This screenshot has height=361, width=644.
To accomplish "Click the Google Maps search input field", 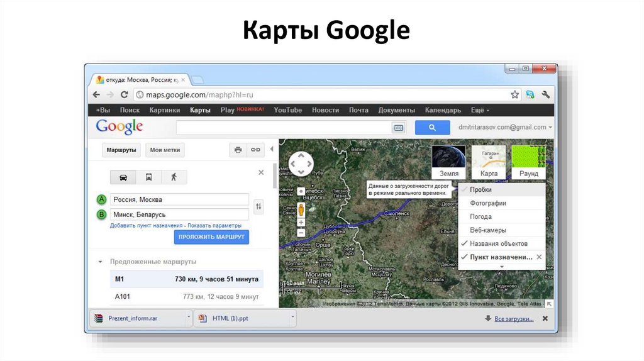I will click(284, 128).
